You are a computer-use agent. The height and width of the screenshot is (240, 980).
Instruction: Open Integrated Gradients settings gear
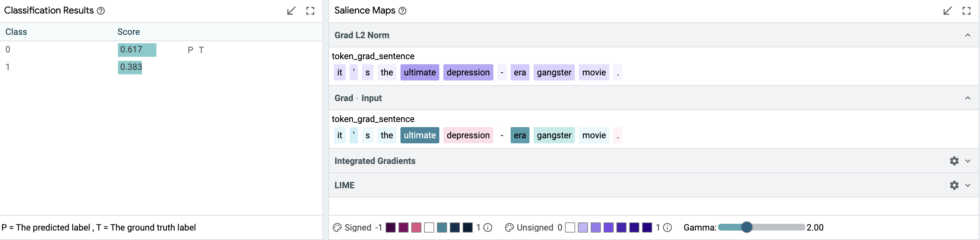pyautogui.click(x=954, y=161)
